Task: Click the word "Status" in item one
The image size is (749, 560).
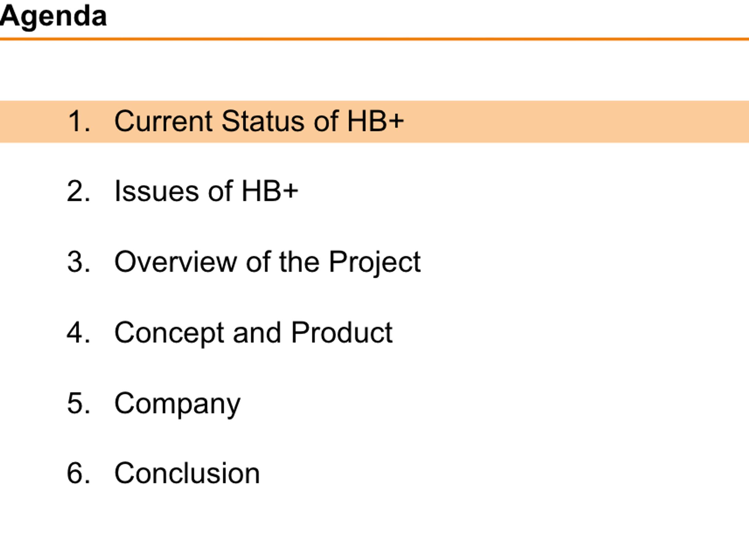Action: coord(263,121)
